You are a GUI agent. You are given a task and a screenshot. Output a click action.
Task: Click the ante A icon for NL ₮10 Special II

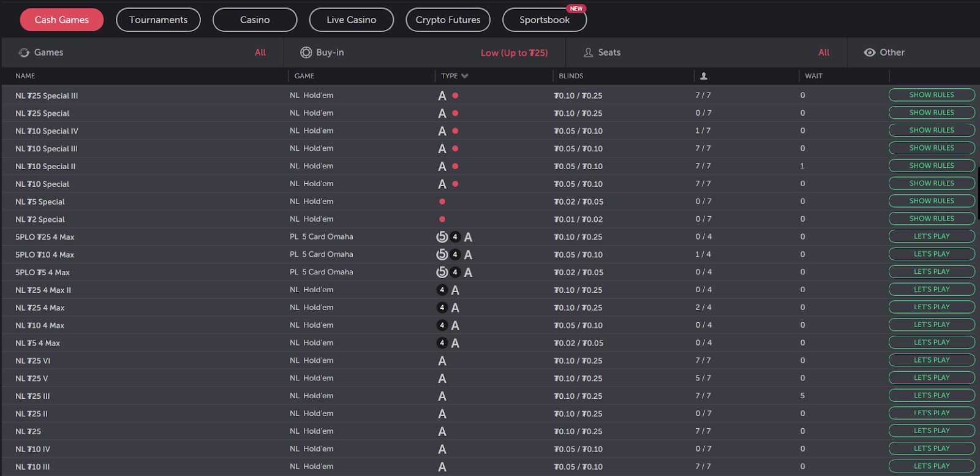coord(442,166)
